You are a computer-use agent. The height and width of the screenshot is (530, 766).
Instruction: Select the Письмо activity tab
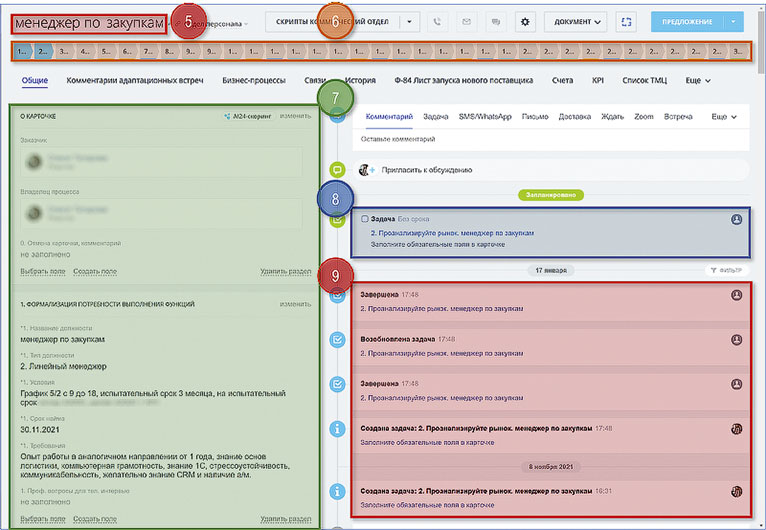pyautogui.click(x=535, y=117)
